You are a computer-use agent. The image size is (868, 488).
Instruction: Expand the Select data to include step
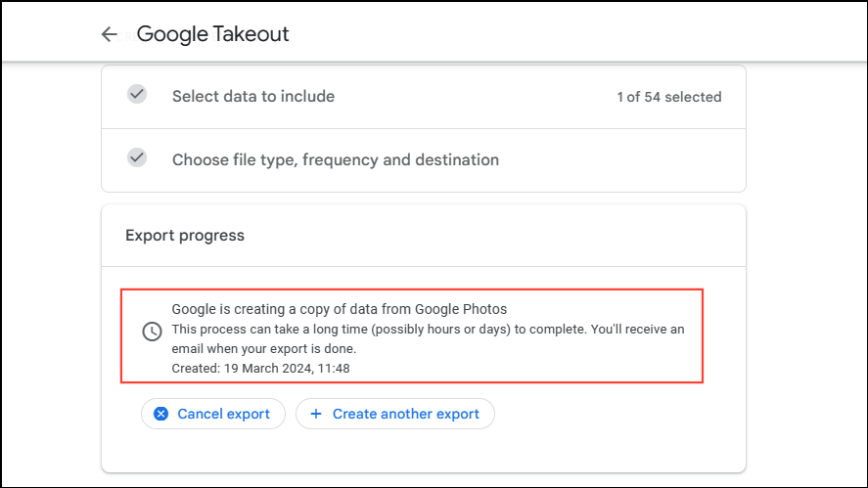(253, 96)
